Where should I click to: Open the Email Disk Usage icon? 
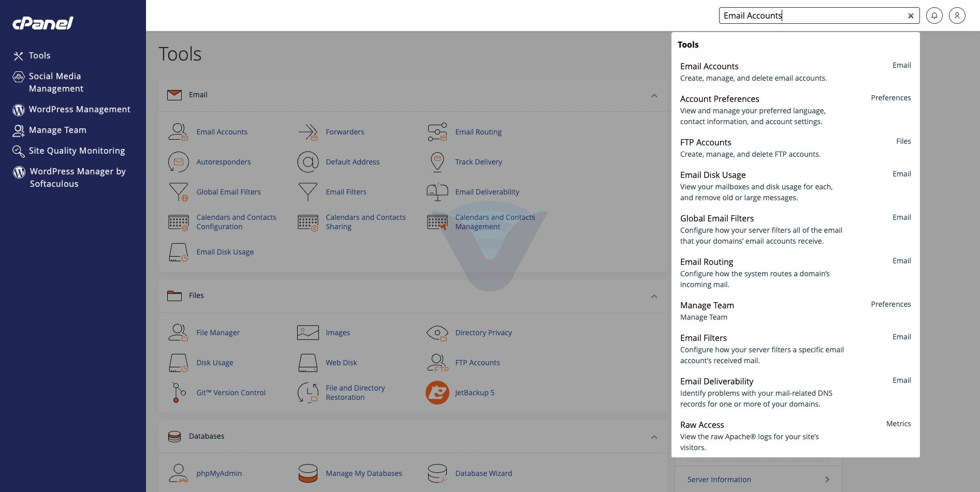(x=178, y=252)
